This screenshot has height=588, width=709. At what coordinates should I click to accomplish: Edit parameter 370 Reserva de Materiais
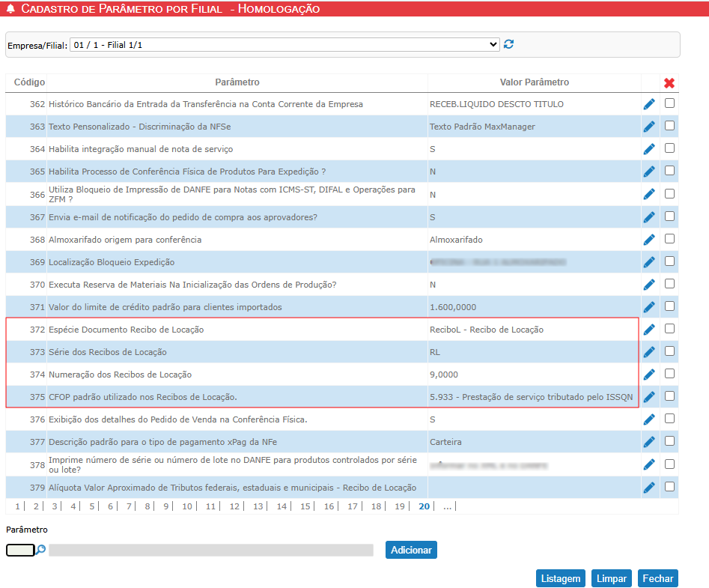(649, 285)
